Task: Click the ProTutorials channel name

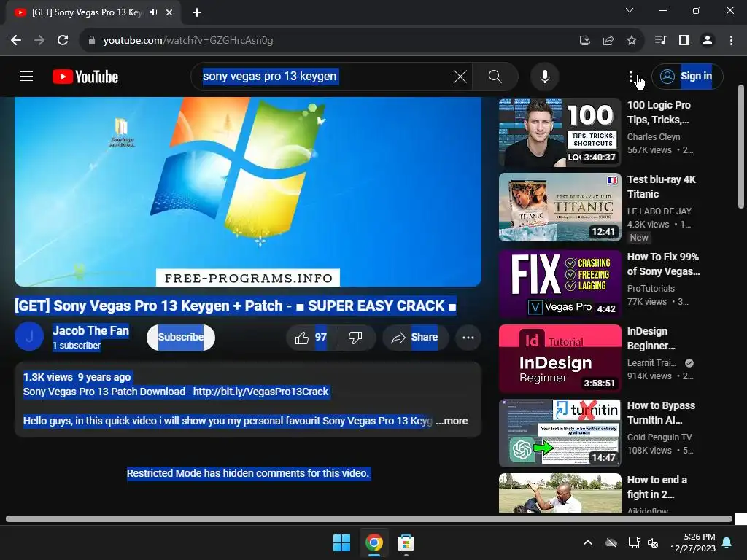Action: (651, 288)
